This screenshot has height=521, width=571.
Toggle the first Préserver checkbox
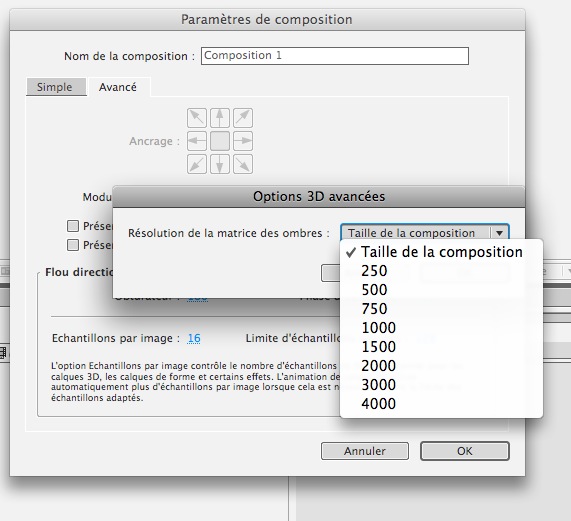pos(73,226)
